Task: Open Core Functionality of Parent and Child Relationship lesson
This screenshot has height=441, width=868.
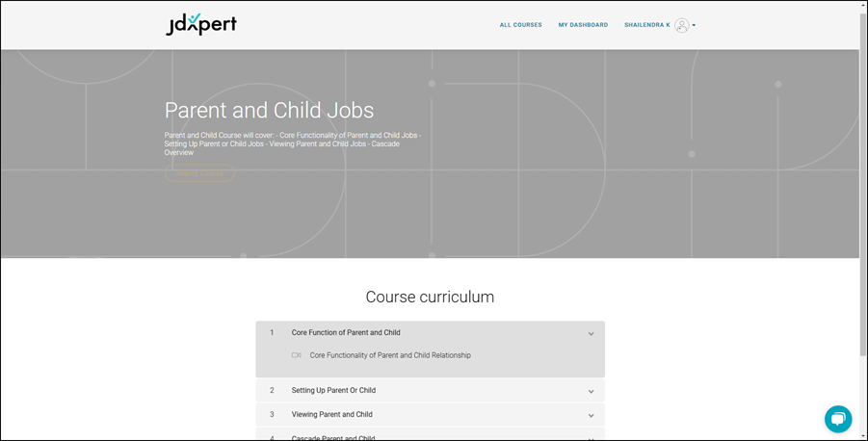Action: [390, 355]
